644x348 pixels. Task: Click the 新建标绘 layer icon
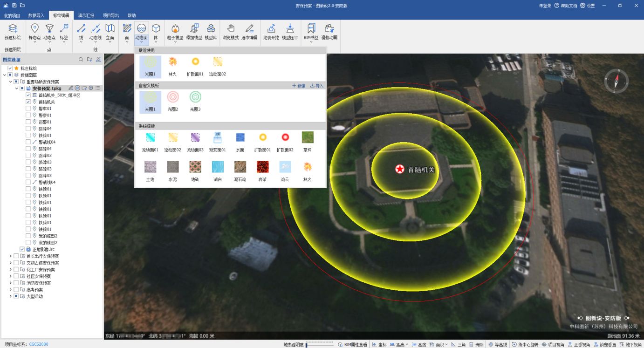(13, 29)
